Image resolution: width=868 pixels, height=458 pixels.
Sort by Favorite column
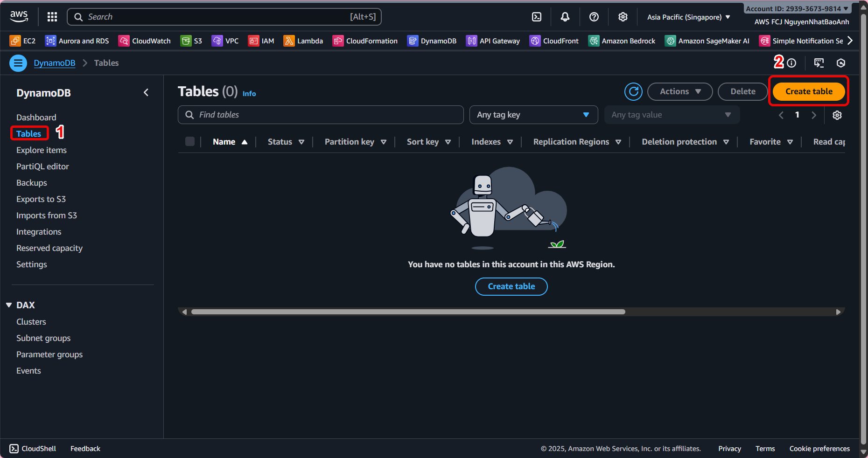[771, 142]
